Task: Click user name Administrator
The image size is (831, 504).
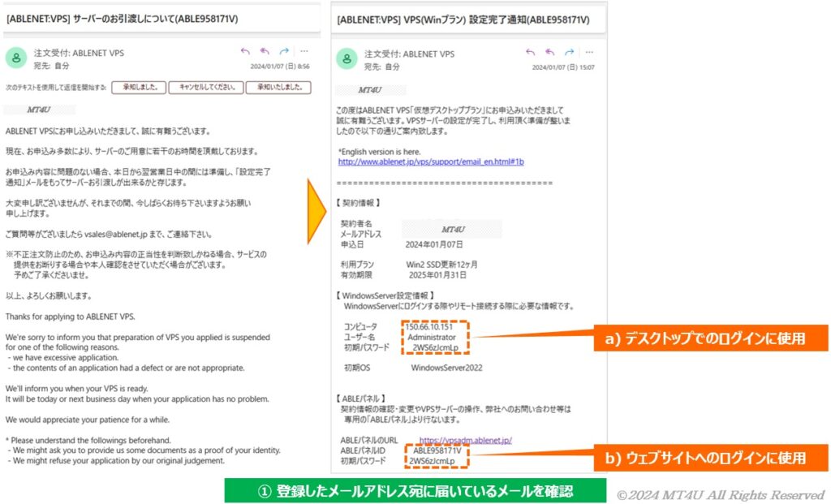Action: (x=432, y=337)
